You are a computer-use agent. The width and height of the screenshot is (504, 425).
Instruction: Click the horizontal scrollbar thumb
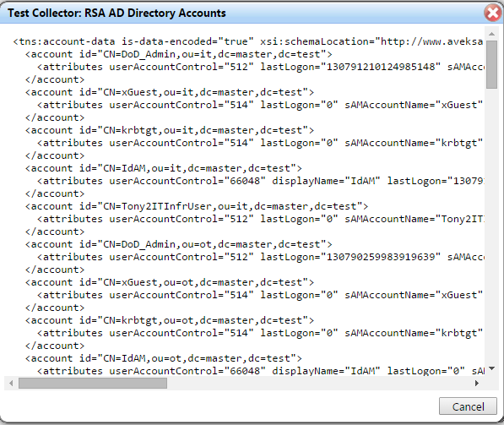(x=93, y=383)
